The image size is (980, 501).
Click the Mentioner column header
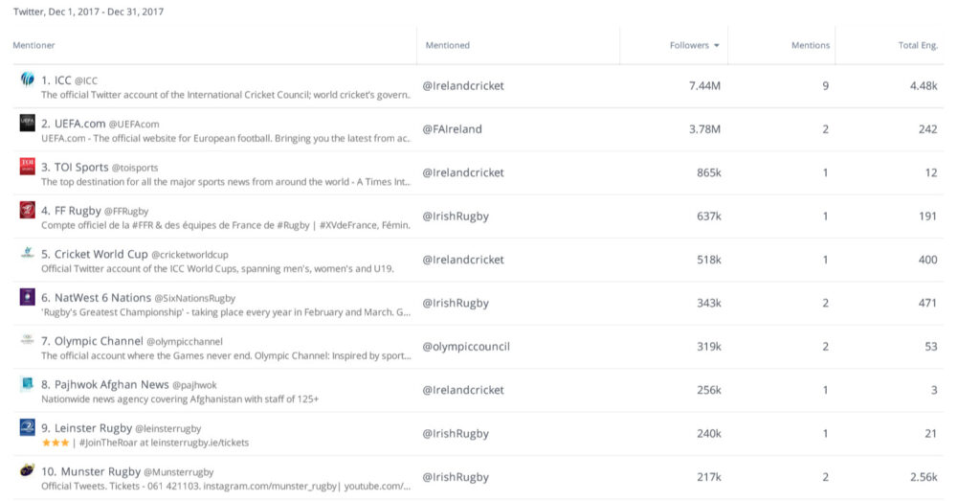tap(33, 45)
